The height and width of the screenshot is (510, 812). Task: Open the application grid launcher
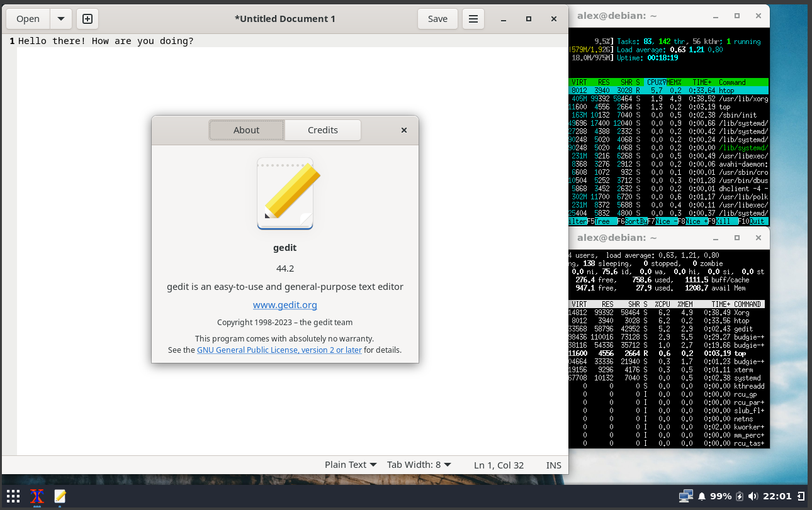coord(13,497)
